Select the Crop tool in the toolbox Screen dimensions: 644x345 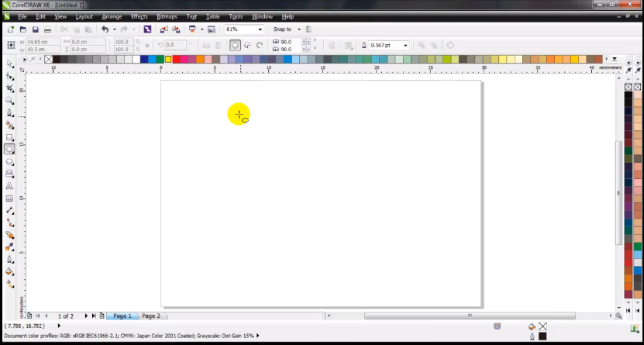10,88
